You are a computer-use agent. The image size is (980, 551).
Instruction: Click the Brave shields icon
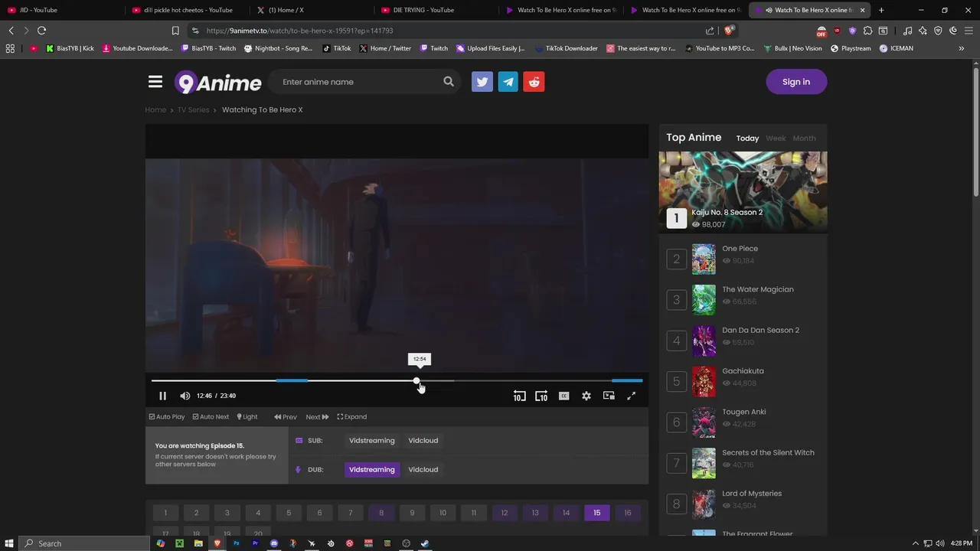729,31
